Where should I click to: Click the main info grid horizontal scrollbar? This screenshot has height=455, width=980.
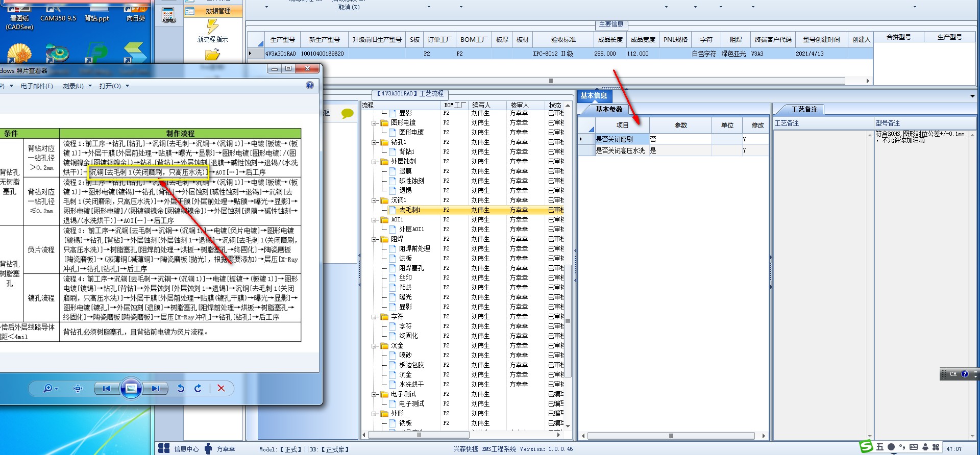(x=551, y=81)
